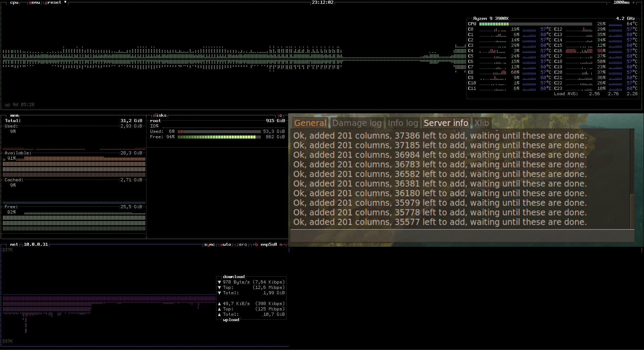Click the chat text input field

tap(462, 236)
